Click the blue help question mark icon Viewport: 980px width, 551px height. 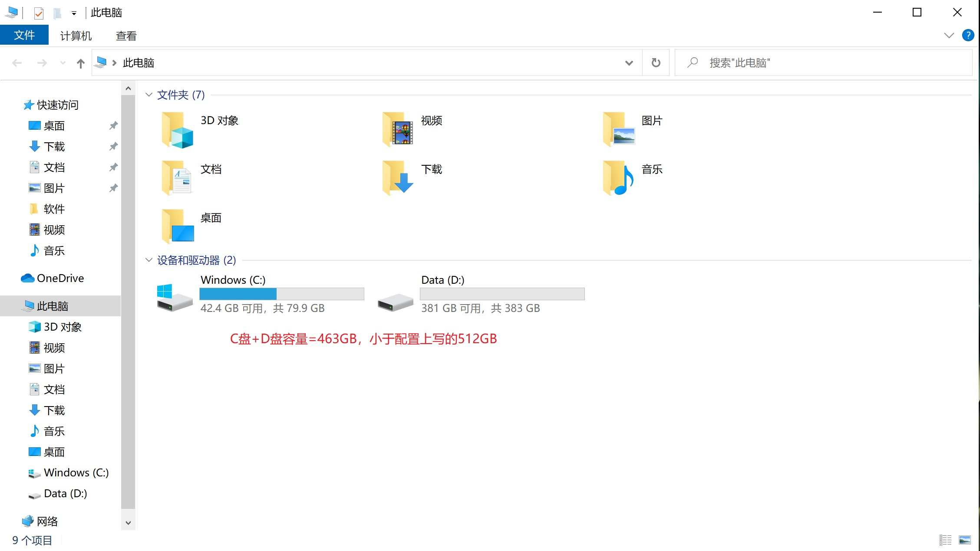coord(968,36)
